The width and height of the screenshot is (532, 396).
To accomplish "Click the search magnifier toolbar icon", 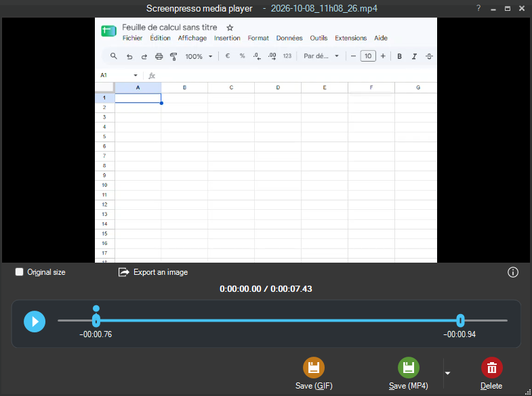I will click(114, 56).
